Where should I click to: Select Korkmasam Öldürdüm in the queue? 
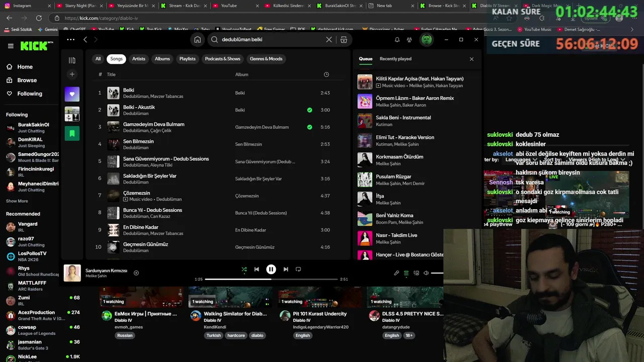(x=399, y=157)
